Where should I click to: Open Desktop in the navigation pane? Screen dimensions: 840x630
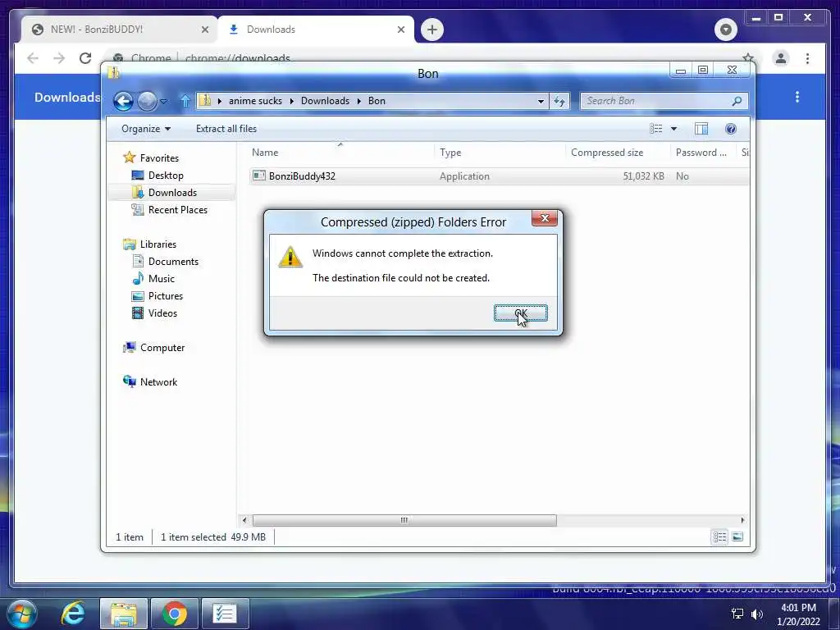166,176
